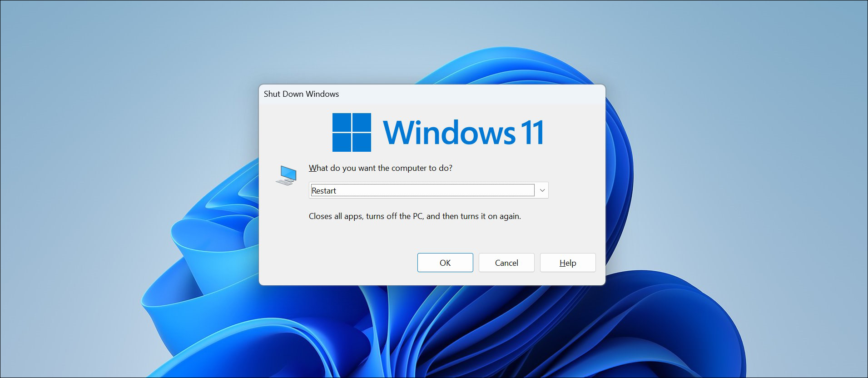Dismiss the dialog with Cancel
Screen dimensions: 868x378
tap(506, 263)
